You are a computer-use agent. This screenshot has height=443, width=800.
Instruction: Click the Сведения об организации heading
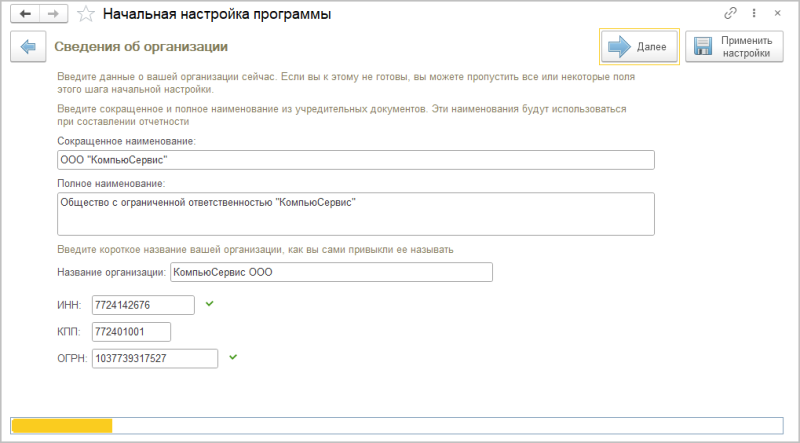click(x=141, y=47)
